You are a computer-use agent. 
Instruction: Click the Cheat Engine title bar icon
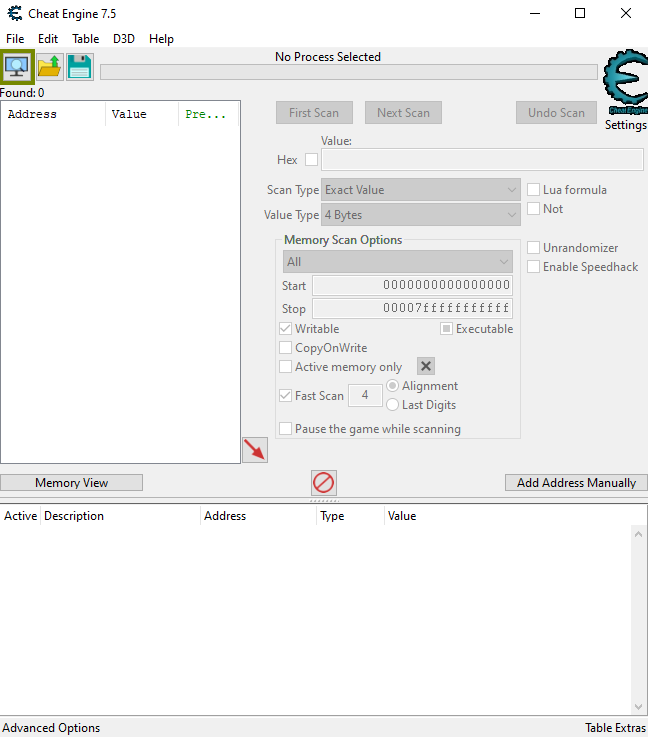pos(15,13)
